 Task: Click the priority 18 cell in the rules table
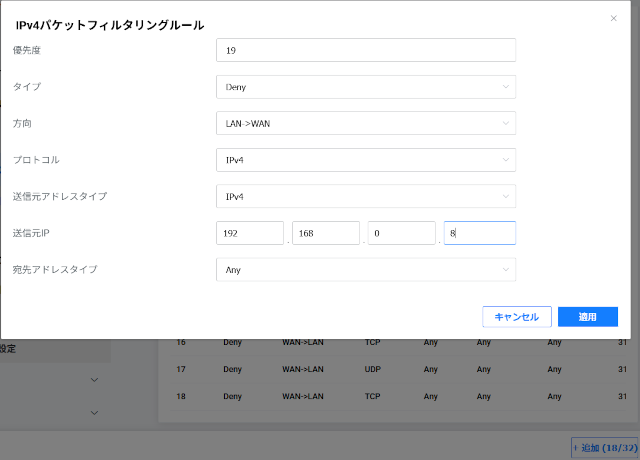pos(181,396)
